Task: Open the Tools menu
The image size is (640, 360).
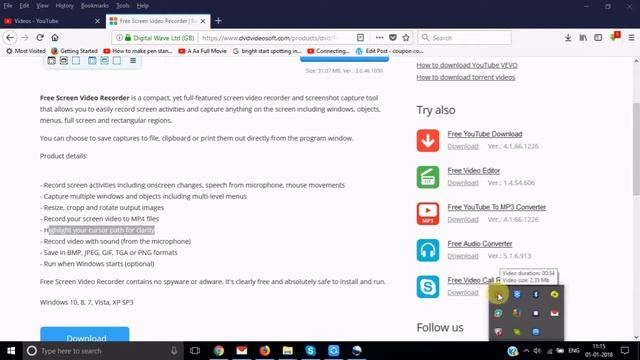Action: [122, 6]
